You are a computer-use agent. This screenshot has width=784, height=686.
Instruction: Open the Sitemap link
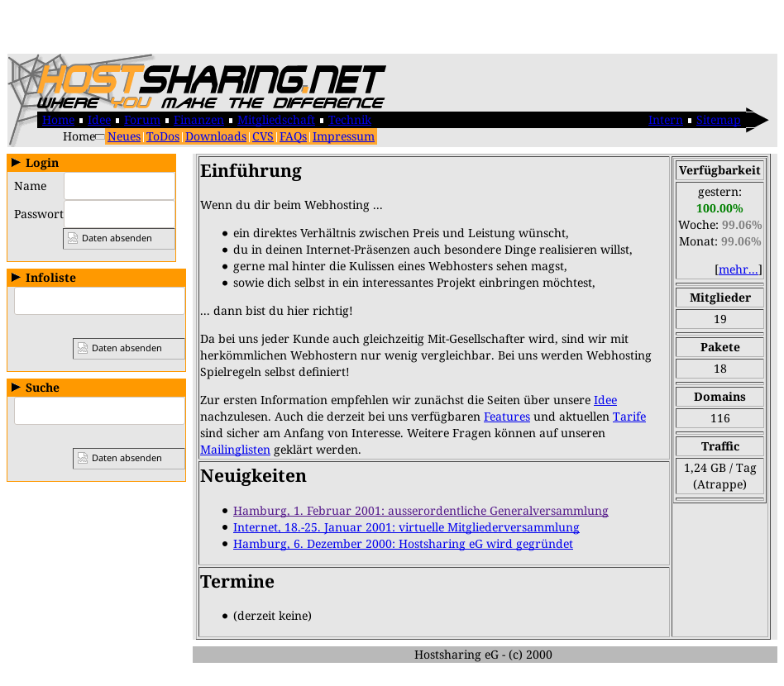coord(718,120)
